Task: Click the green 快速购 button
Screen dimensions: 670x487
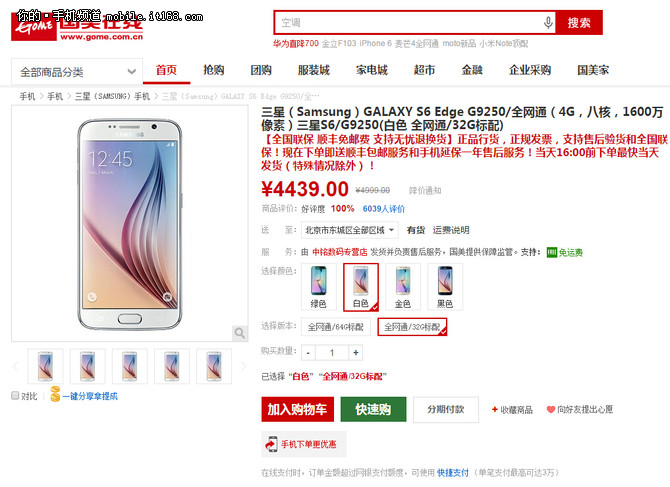Action: coord(373,409)
